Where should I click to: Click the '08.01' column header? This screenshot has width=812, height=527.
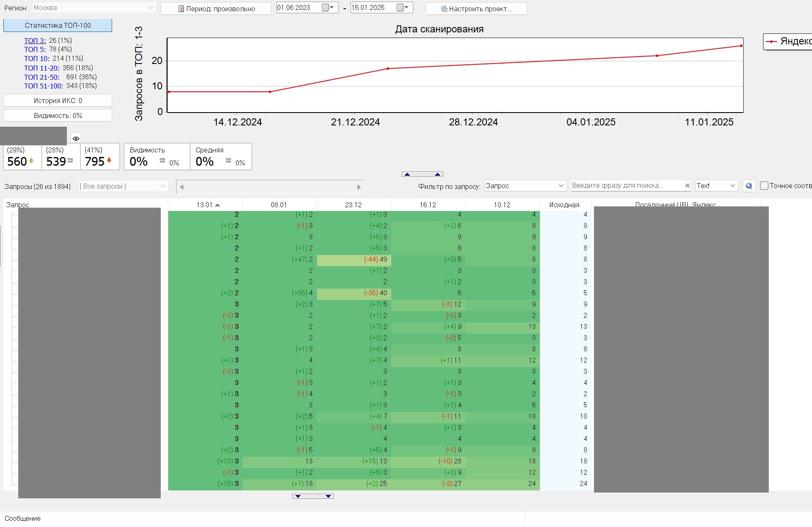(x=279, y=205)
